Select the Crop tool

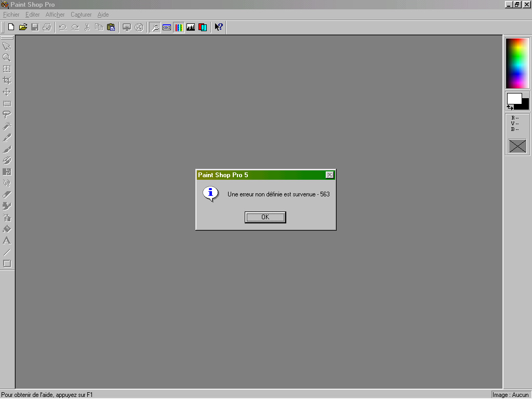(7, 81)
